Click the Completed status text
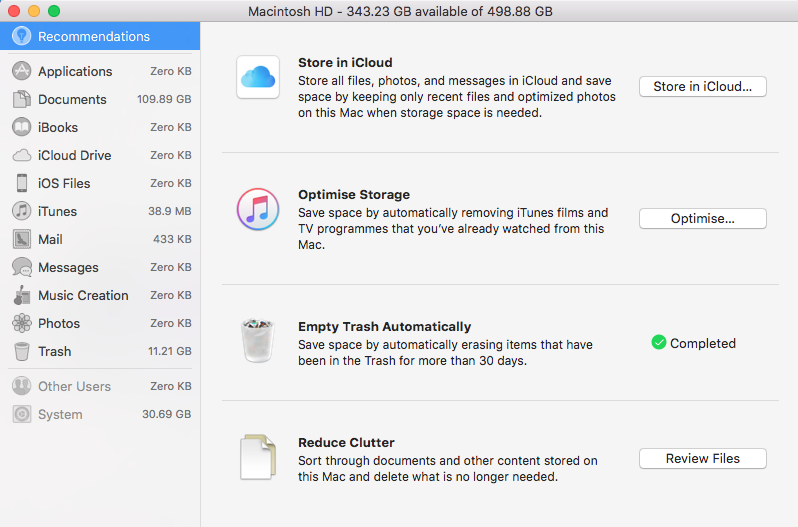The width and height of the screenshot is (798, 527). pos(703,343)
